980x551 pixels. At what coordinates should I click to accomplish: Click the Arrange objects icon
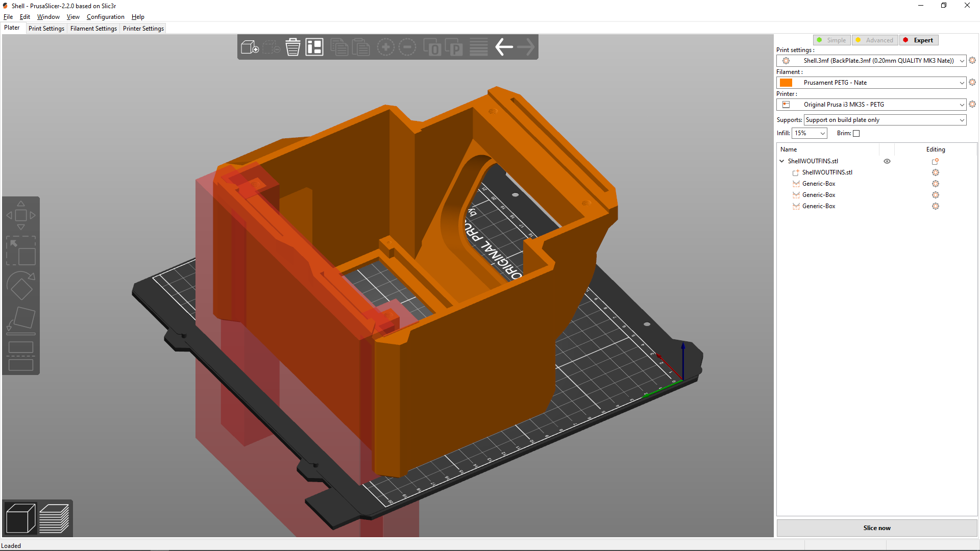tap(314, 47)
